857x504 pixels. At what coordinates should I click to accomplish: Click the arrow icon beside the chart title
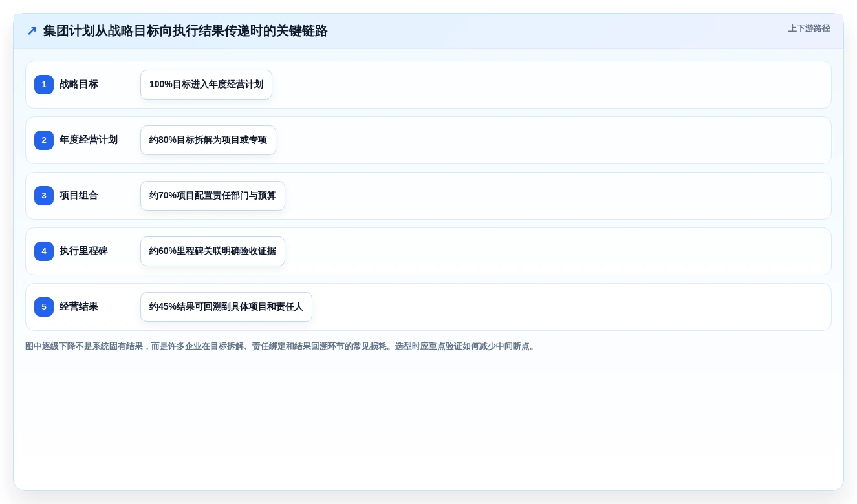coord(32,31)
